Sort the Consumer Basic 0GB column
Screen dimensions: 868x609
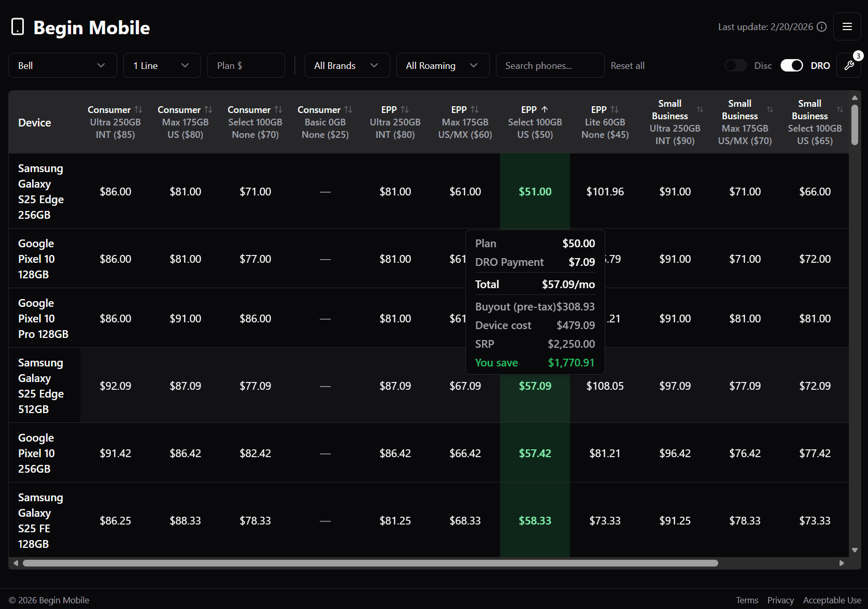point(348,109)
